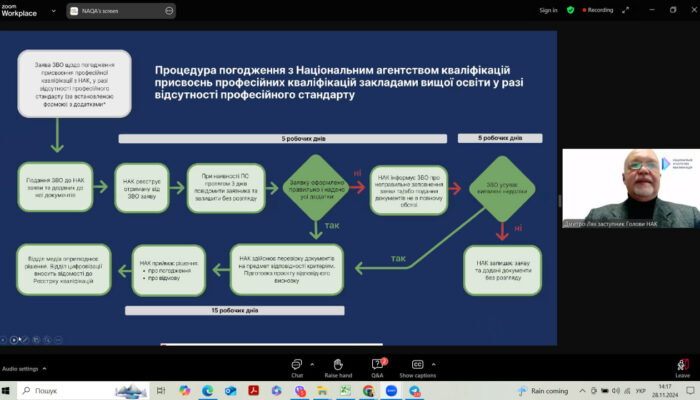Toggle Show captions
The width and height of the screenshot is (700, 400).
click(x=418, y=366)
